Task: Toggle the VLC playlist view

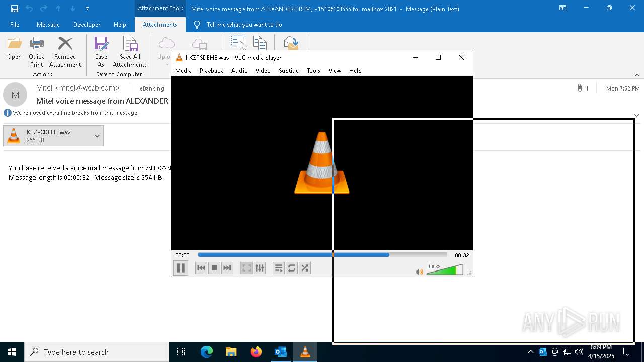Action: click(x=278, y=268)
